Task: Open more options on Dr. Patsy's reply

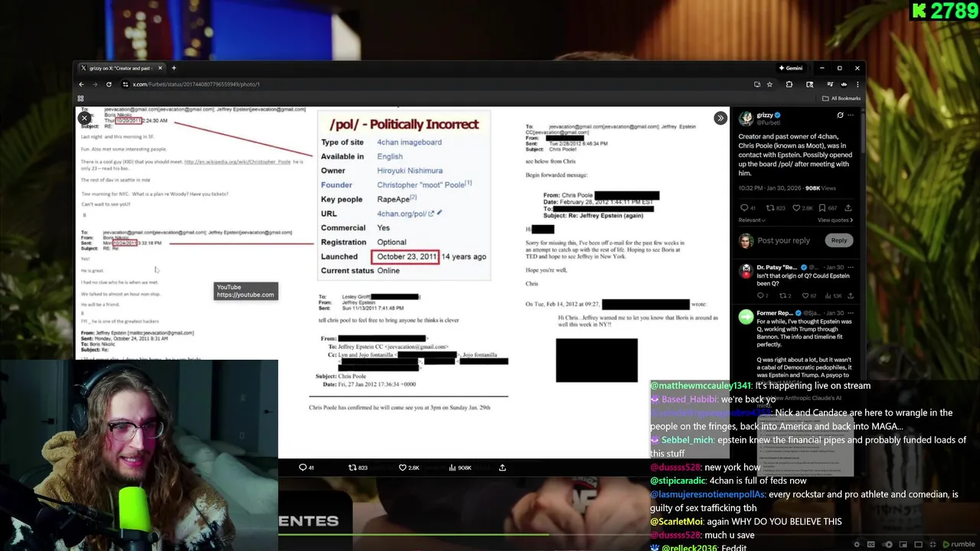Action: click(850, 267)
